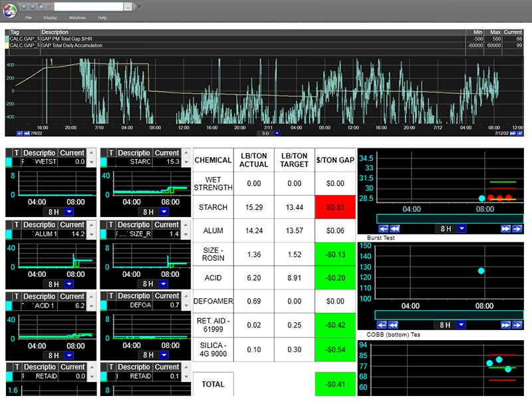The width and height of the screenshot is (532, 402).
Task: Click the forward navigation arrow in toolbar
Action: click(x=32, y=6)
